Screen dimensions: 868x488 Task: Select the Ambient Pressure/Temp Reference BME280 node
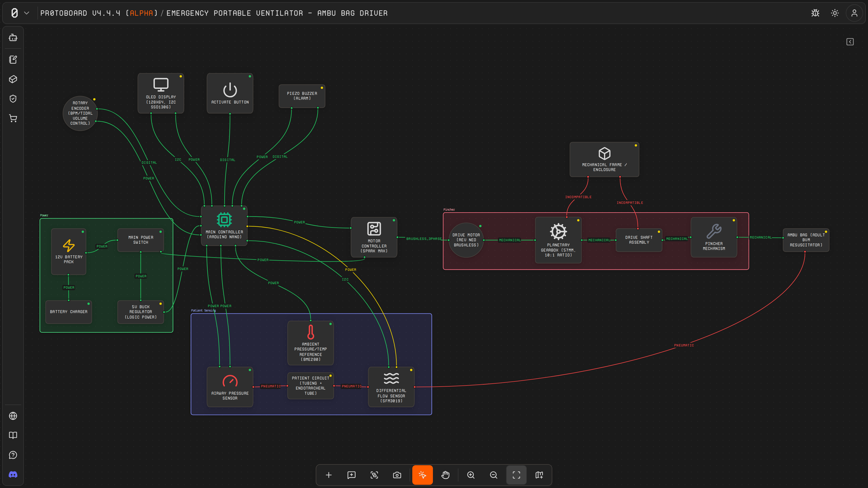pyautogui.click(x=310, y=343)
